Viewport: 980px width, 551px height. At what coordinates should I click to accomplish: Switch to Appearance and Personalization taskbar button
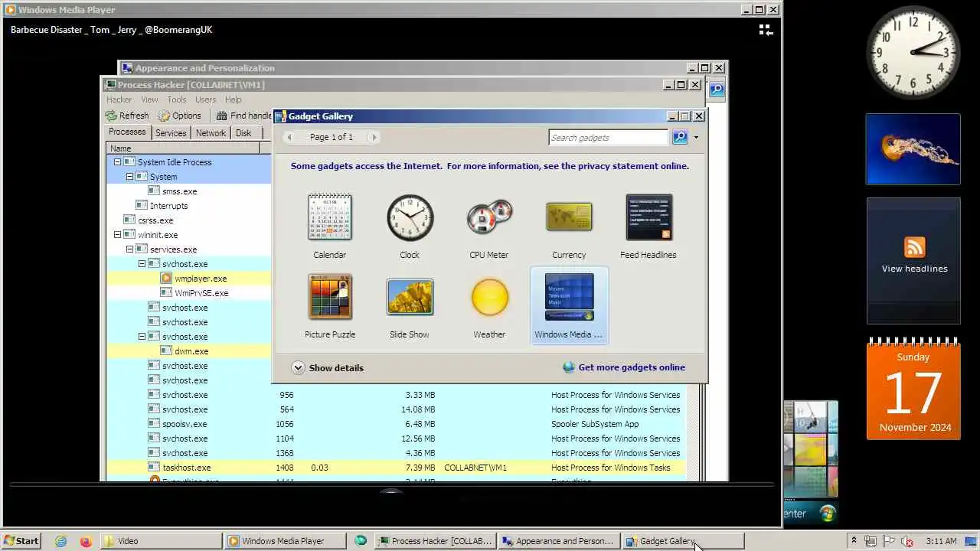click(558, 541)
